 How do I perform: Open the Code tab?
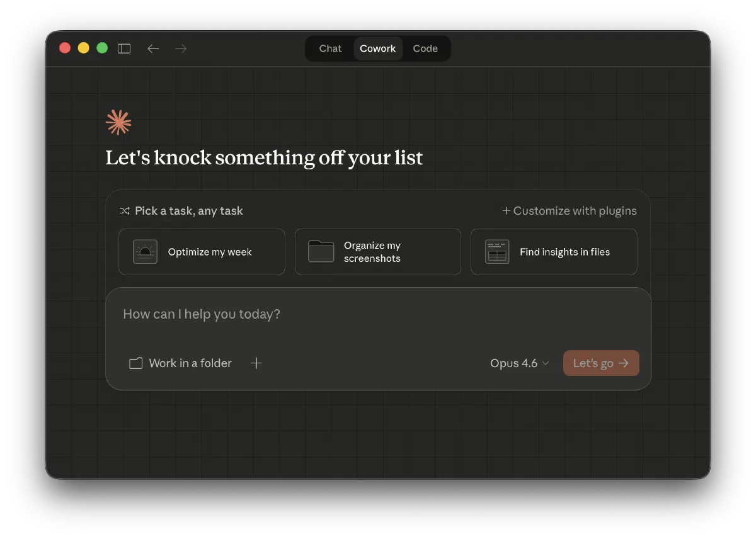point(425,48)
